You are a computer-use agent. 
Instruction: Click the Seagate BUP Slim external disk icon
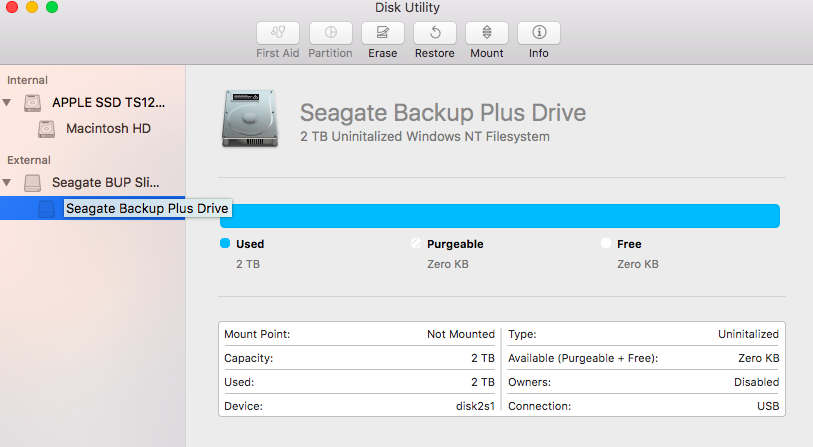point(33,183)
